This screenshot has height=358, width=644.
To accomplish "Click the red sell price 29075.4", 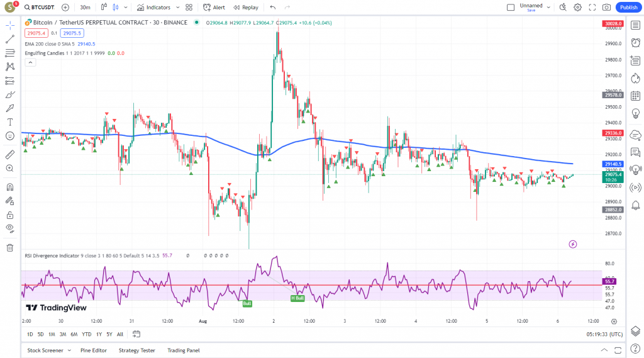I will (36, 33).
